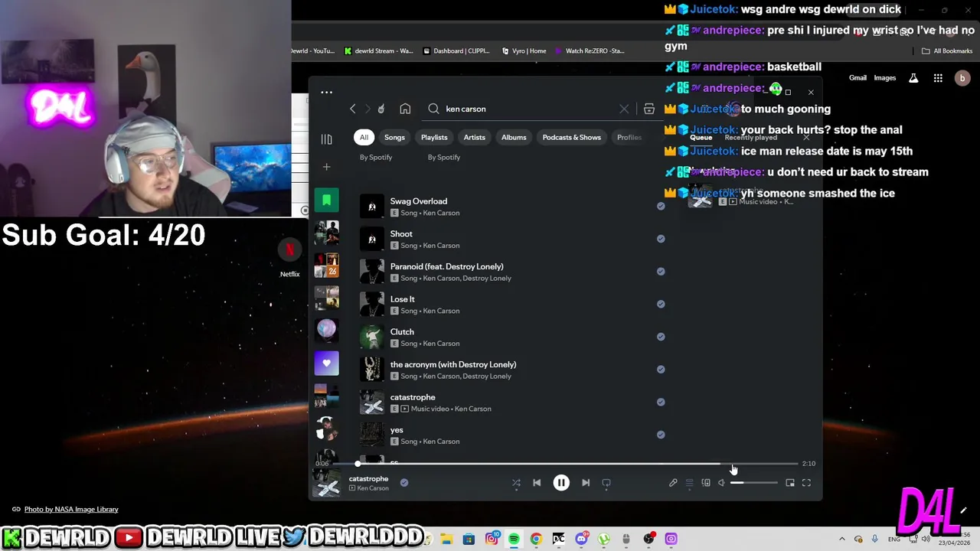Filter results by Podcasts & Shows
Image resolution: width=980 pixels, height=551 pixels.
click(x=572, y=138)
